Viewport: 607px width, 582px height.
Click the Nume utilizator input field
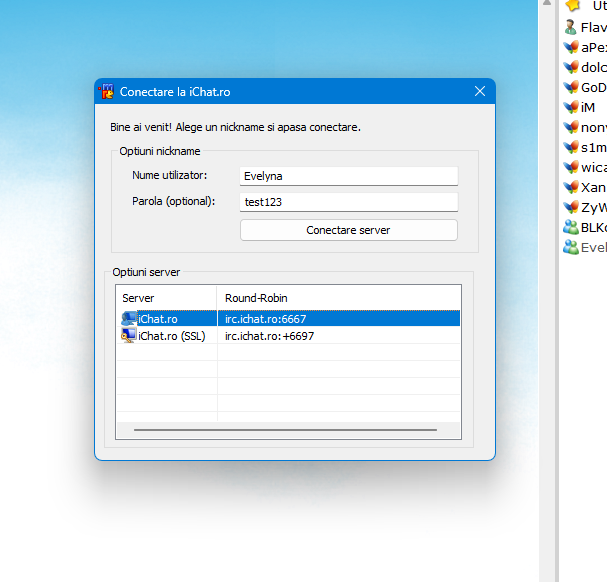(348, 176)
